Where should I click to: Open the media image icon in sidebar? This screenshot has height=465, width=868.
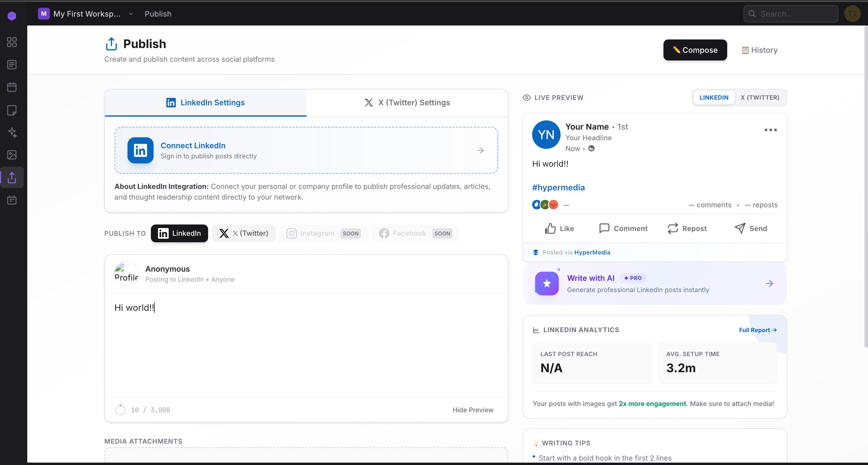[x=12, y=155]
